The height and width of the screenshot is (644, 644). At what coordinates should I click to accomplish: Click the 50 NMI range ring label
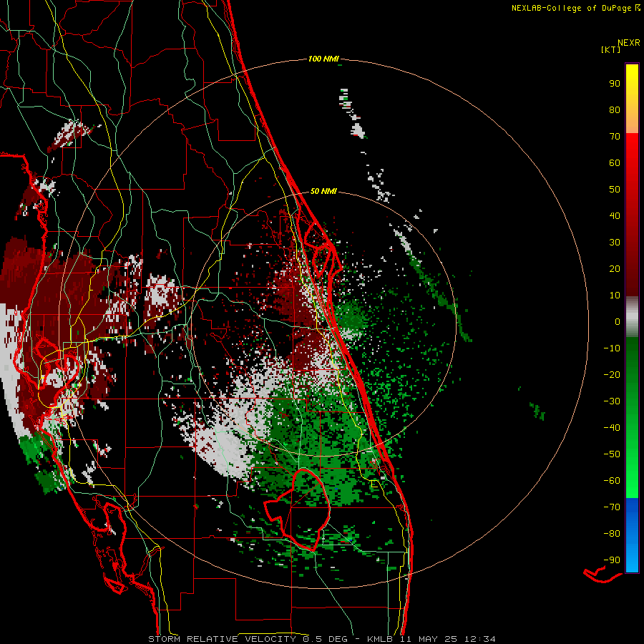323,191
